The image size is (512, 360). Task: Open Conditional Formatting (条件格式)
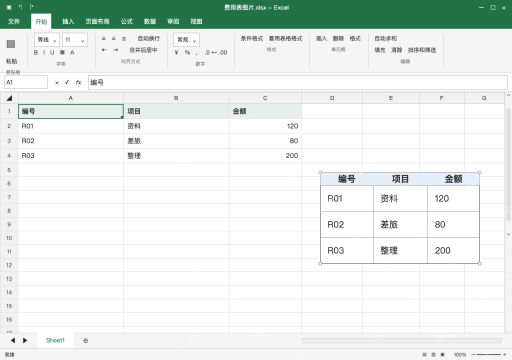click(x=252, y=39)
